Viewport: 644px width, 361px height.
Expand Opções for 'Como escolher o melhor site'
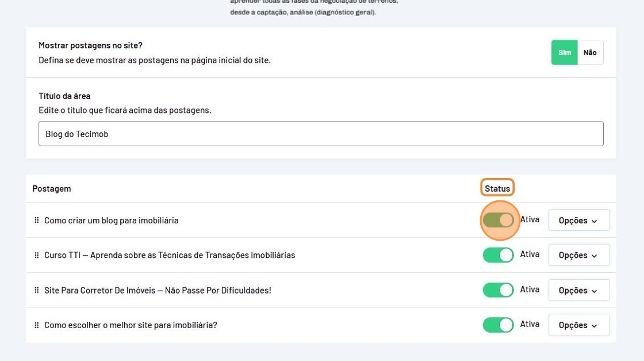[578, 325]
